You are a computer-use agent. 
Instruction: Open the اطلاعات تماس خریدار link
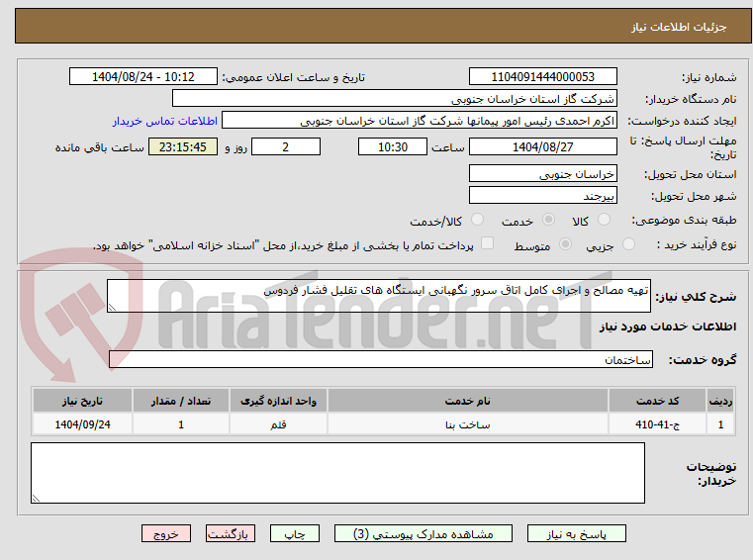[165, 121]
